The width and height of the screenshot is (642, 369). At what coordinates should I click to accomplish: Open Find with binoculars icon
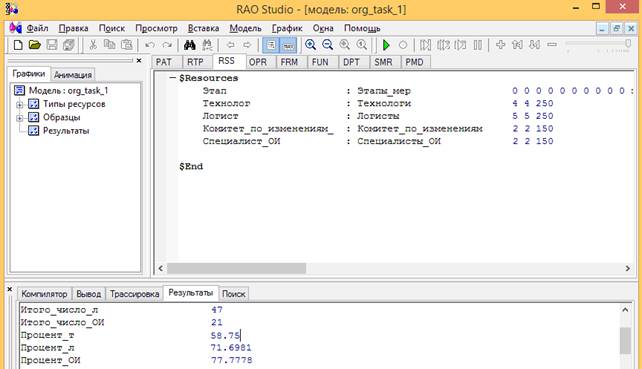click(190, 45)
